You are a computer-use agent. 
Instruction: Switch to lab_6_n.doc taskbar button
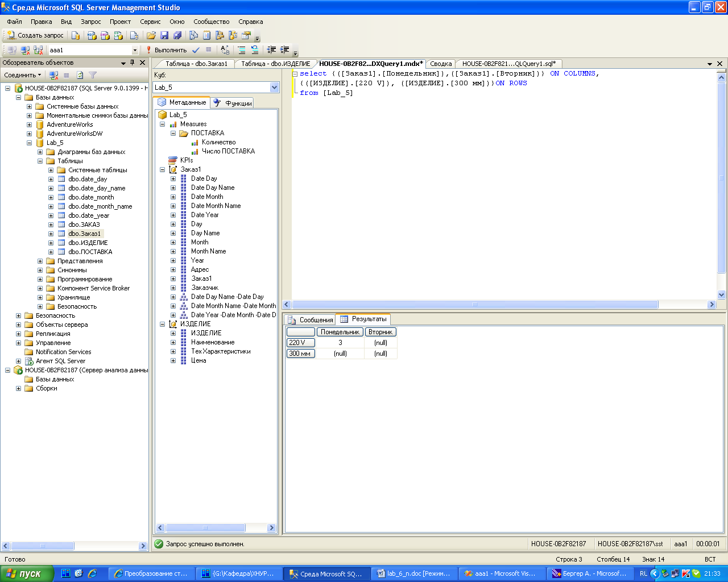pos(415,573)
